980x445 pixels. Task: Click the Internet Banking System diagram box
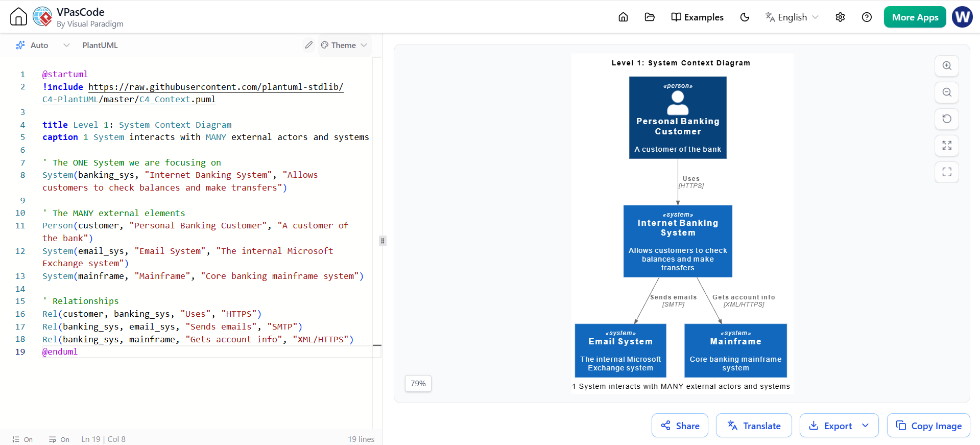pyautogui.click(x=678, y=241)
